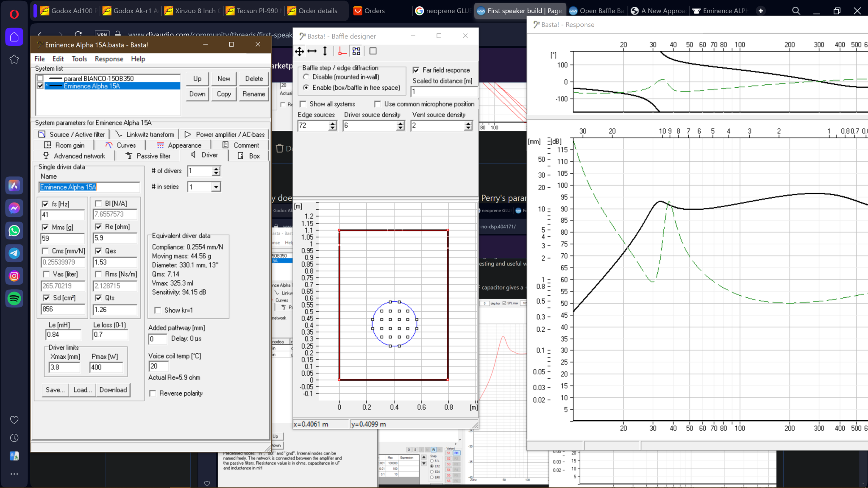
Task: Click the red origin axis icon in Baffle designer
Action: [342, 51]
